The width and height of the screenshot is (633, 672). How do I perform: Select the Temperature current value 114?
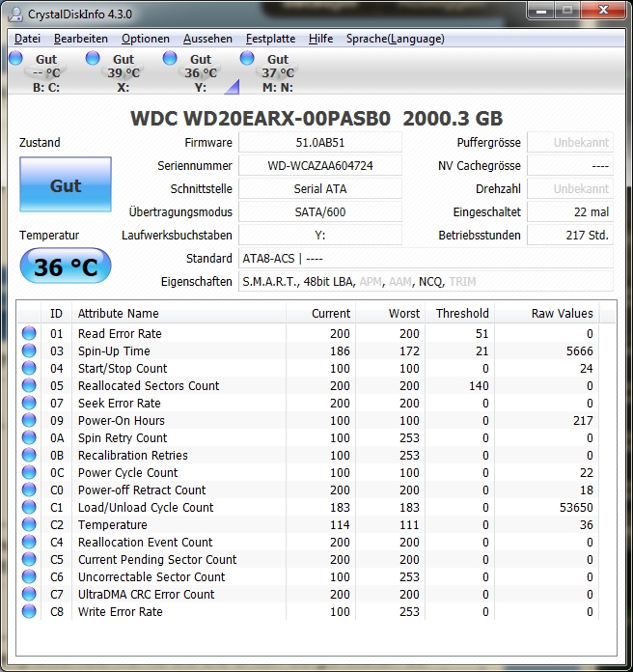(x=340, y=524)
